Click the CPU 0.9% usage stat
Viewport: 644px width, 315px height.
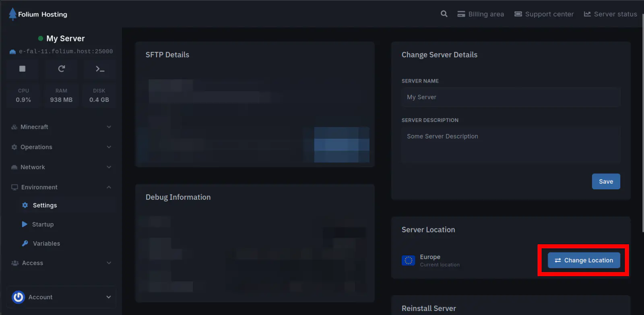click(x=23, y=96)
